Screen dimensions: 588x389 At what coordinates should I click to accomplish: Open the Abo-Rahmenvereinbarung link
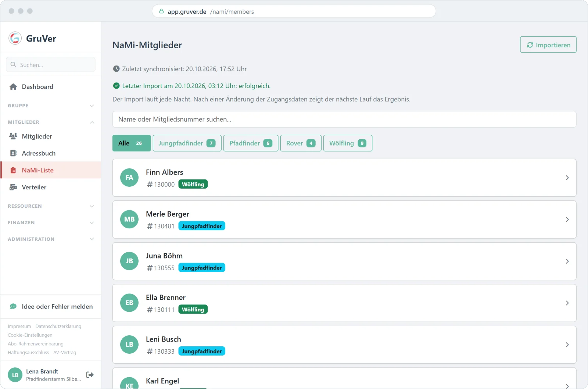36,344
